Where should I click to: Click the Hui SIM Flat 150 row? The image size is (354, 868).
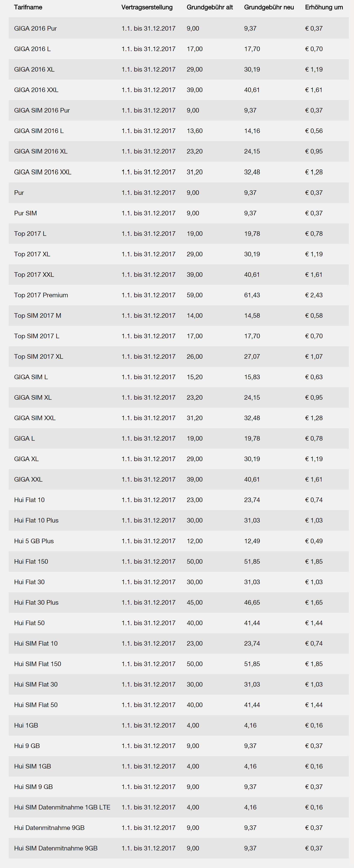179,664
